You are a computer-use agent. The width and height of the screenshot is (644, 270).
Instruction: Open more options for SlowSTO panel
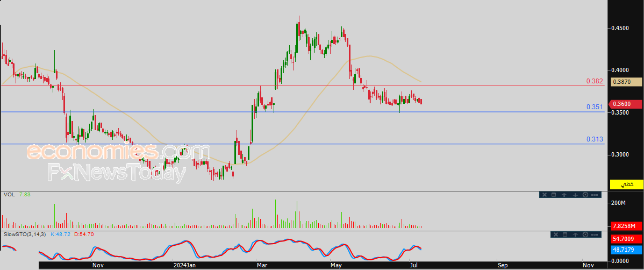pyautogui.click(x=595, y=235)
